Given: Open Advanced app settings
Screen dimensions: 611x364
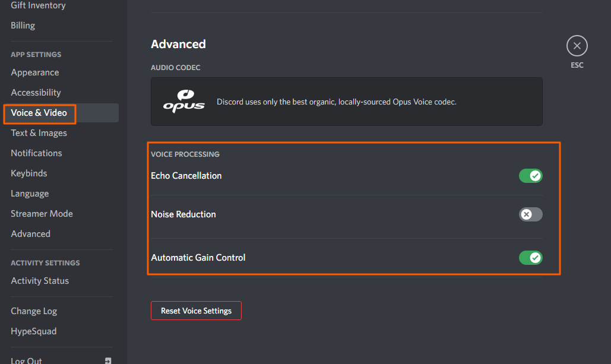Looking at the screenshot, I should tap(30, 233).
